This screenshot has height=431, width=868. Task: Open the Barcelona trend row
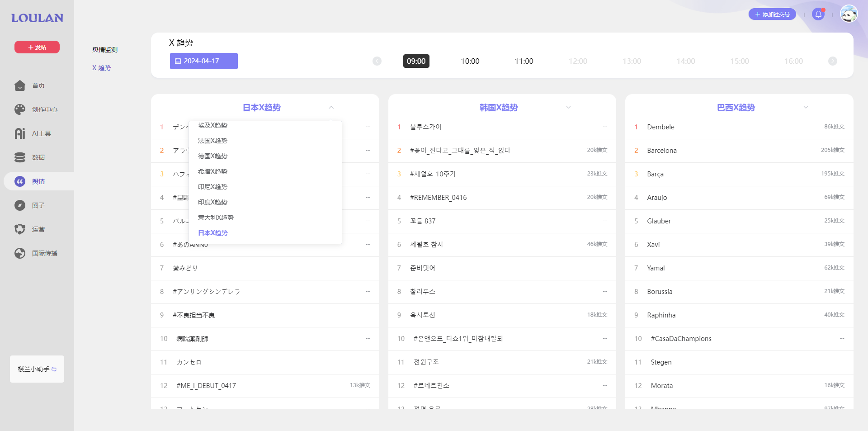pos(739,151)
